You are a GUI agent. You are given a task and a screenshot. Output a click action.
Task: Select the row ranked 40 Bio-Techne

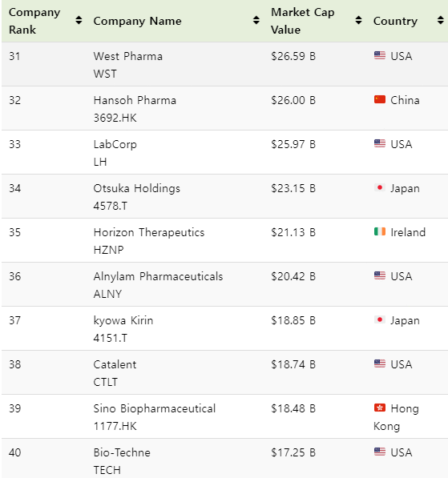tap(224, 459)
